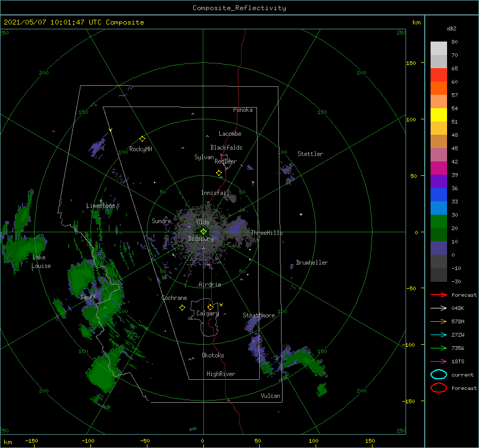
Task: Click the magenta 18TS arrow icon
Action: (x=439, y=362)
